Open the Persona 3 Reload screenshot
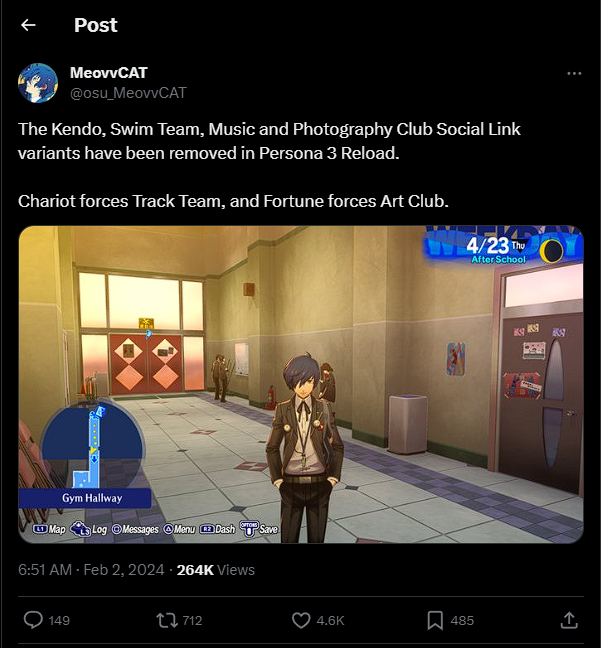601x648 pixels. (x=301, y=384)
